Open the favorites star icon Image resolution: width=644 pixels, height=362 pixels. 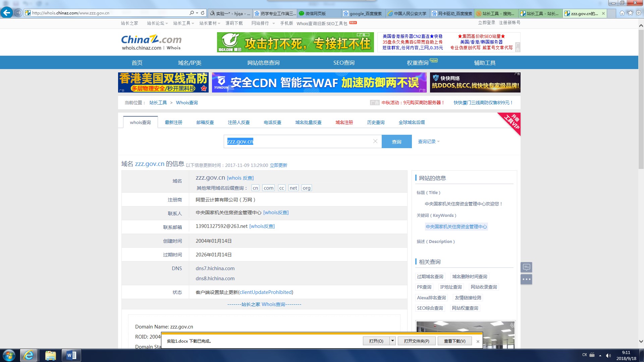[630, 13]
